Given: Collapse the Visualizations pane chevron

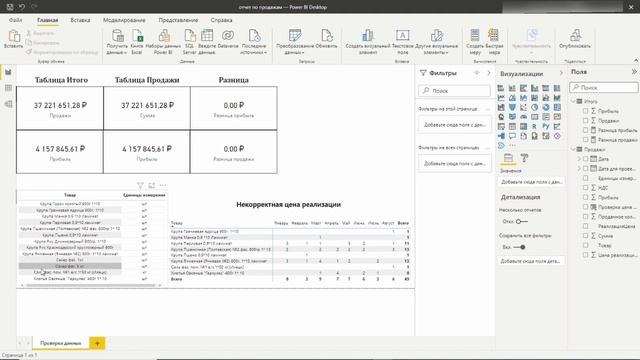Looking at the screenshot, I should coord(561,73).
